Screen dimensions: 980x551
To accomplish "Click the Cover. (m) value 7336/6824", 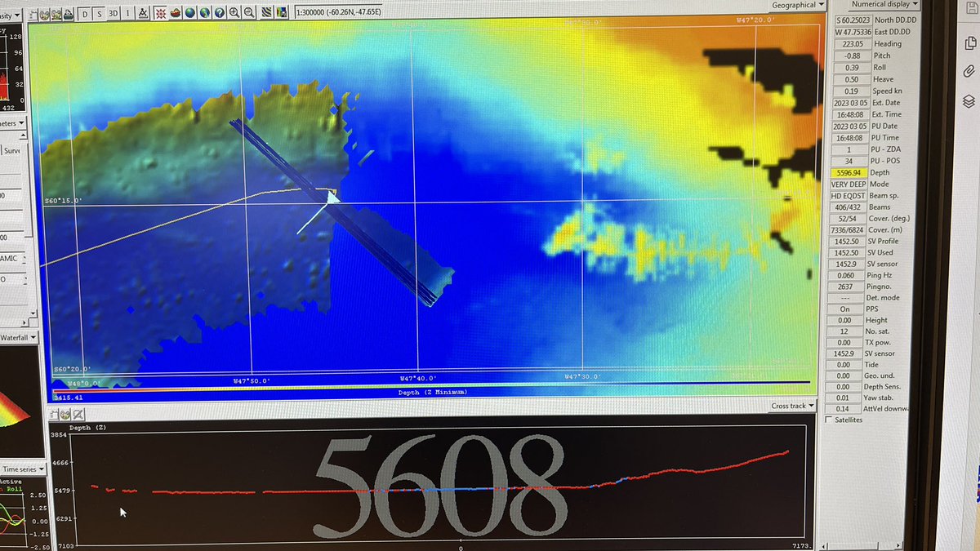I will (x=848, y=230).
